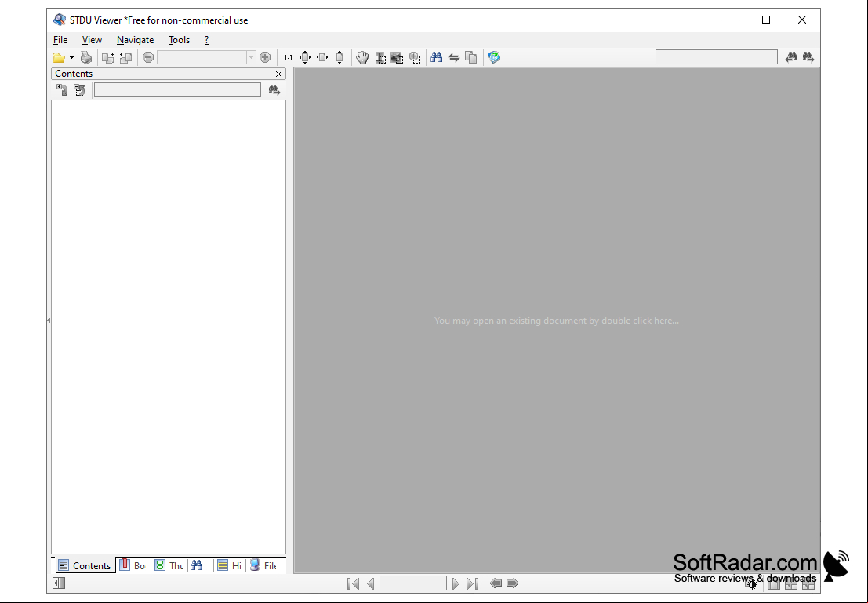Set zoom to actual size 1:1
The image size is (868, 603).
pyautogui.click(x=288, y=57)
